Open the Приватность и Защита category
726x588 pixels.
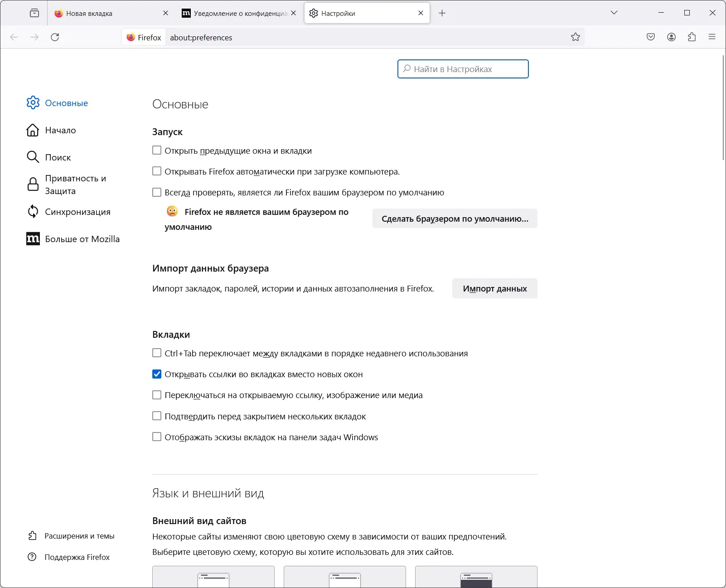tap(76, 185)
